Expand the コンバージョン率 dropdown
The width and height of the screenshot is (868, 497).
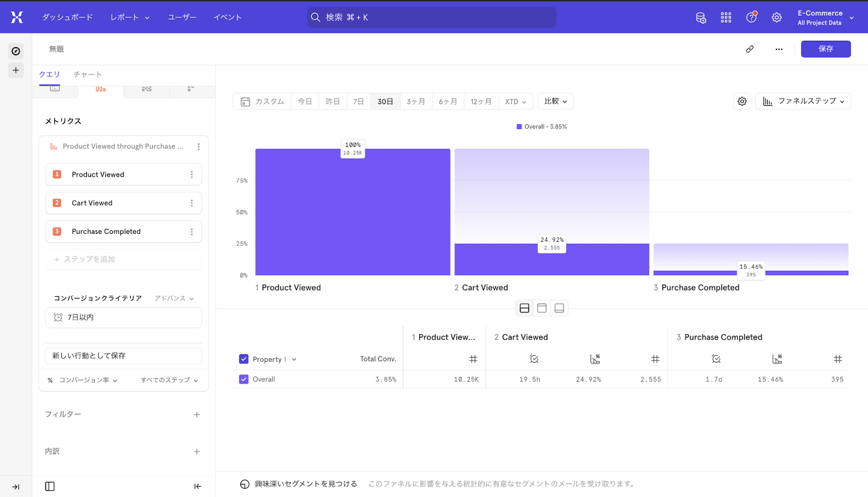pyautogui.click(x=88, y=380)
